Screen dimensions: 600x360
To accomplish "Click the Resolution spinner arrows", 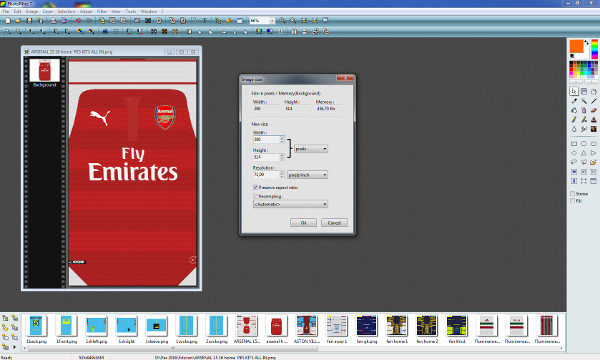I will [x=282, y=175].
